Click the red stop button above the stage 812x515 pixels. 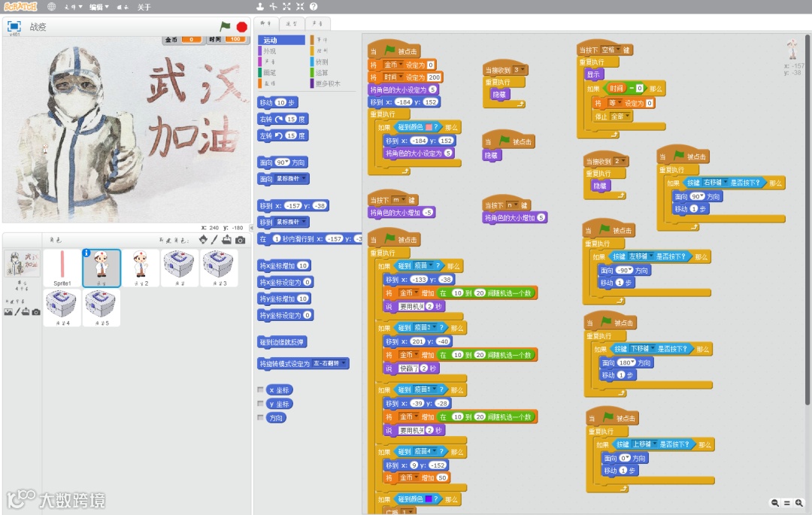pos(242,26)
